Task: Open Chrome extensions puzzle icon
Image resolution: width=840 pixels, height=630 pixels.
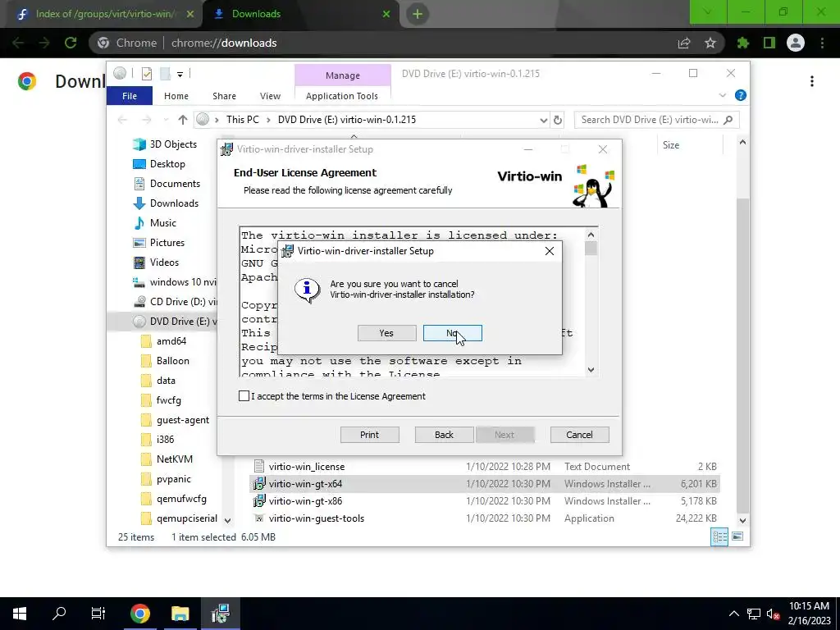Action: tap(743, 43)
